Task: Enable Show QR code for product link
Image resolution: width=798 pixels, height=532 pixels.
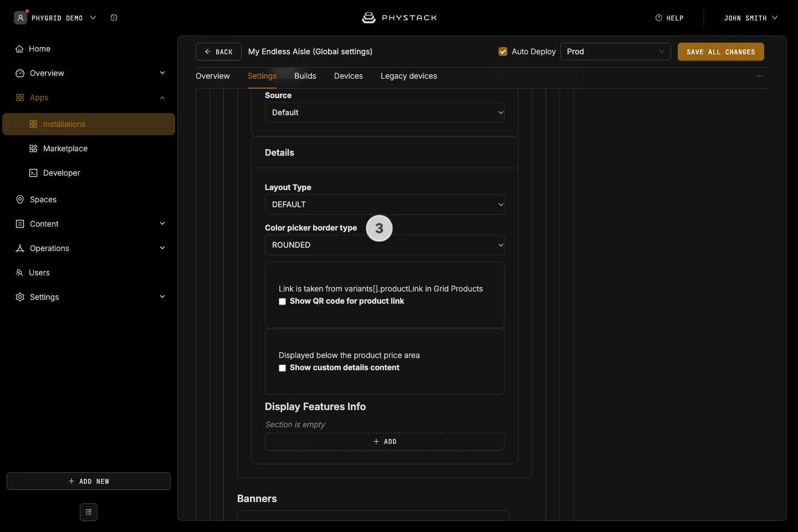Action: [x=282, y=301]
